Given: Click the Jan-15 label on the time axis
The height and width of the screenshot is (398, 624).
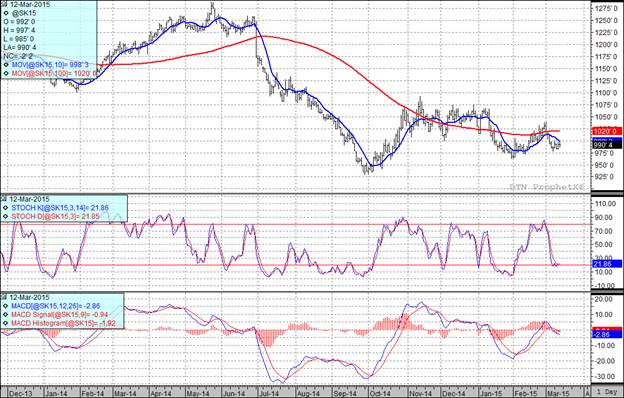Looking at the screenshot, I should 490,393.
